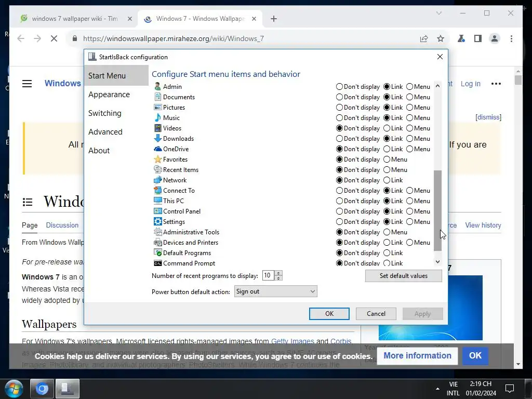The width and height of the screenshot is (532, 399).
Task: Set Documents to Menu
Action: (x=409, y=97)
